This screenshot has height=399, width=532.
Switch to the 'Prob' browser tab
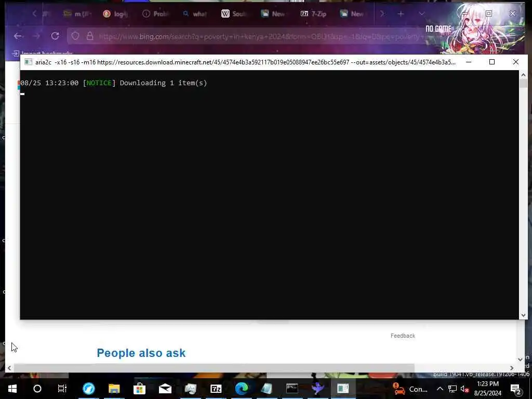click(155, 14)
